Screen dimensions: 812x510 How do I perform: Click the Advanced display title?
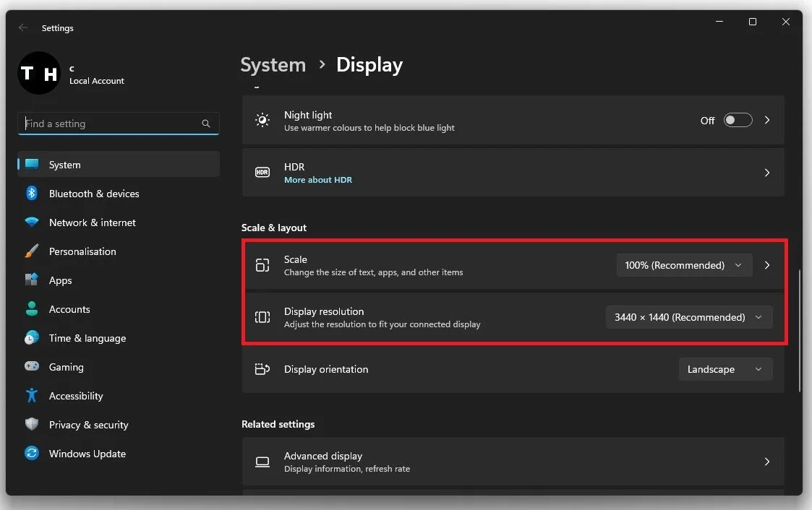(323, 456)
